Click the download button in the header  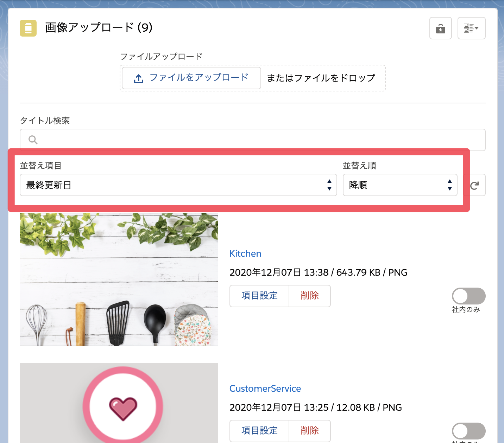(x=441, y=28)
